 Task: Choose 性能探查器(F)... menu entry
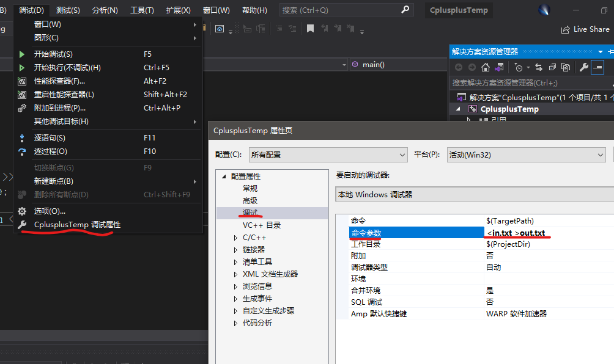coord(108,81)
